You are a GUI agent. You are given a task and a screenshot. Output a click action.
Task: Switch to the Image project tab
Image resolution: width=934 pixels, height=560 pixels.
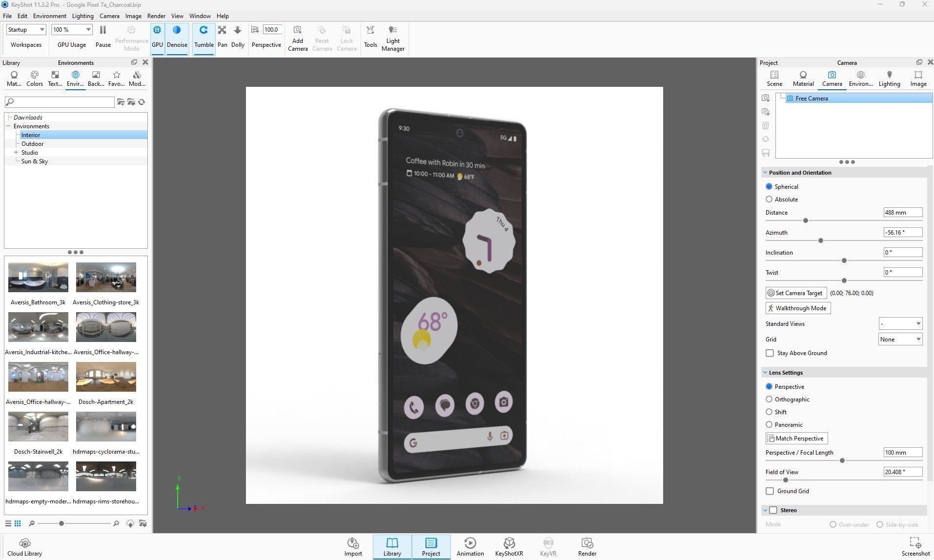[x=918, y=79]
